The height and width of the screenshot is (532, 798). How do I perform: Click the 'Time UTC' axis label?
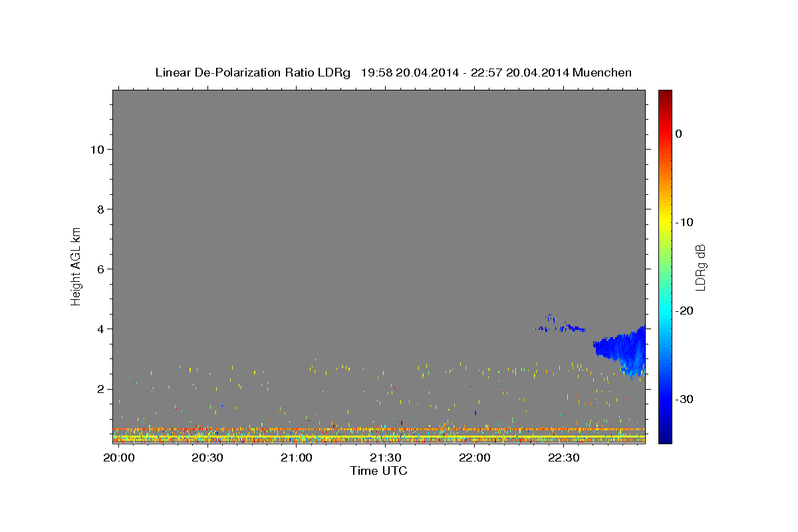coord(378,471)
